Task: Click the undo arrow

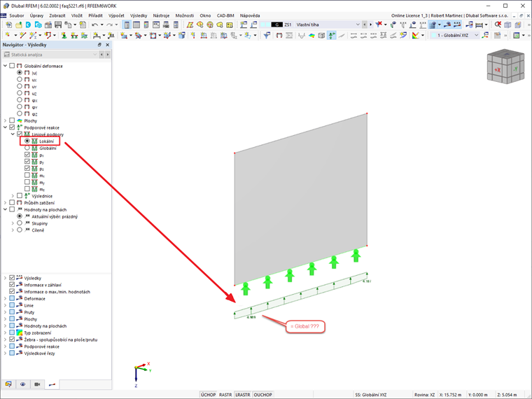Action: click(x=94, y=24)
